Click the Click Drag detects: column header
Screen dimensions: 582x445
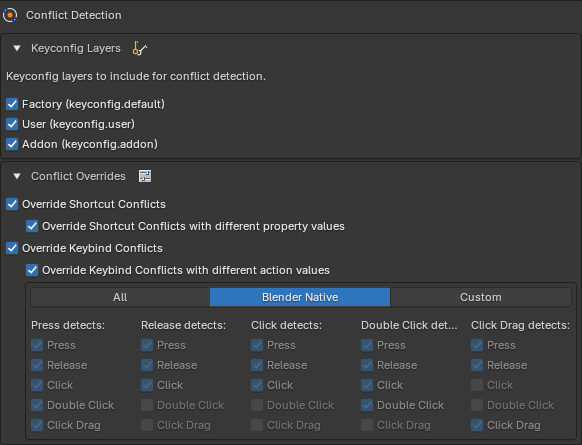click(x=520, y=325)
